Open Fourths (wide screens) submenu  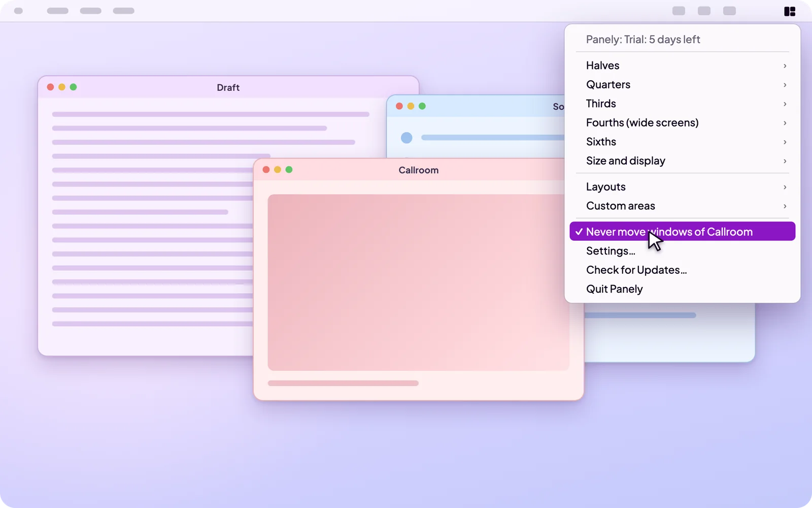coord(682,123)
